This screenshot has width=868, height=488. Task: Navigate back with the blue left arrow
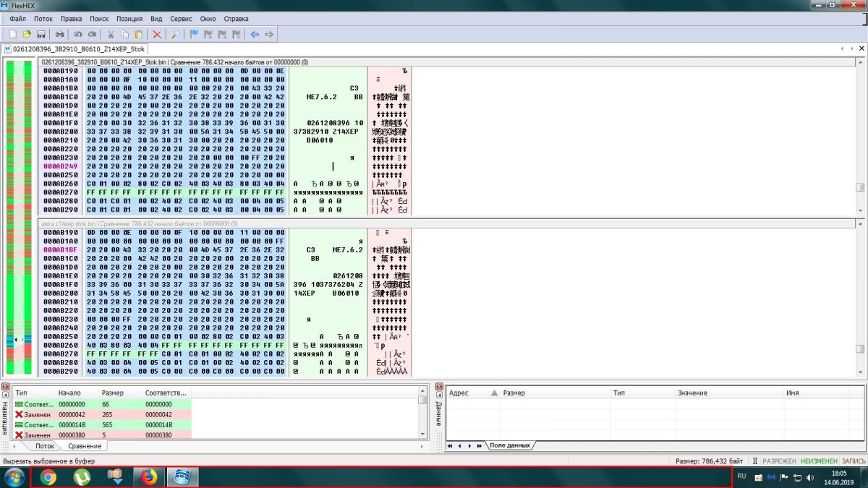[x=255, y=34]
